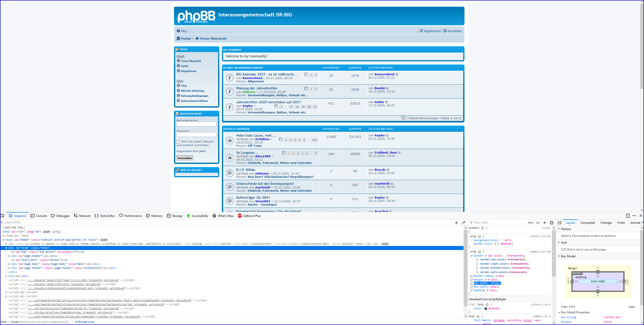This screenshot has width=644, height=325.
Task: Open Responsive Design Mode icon
Action: pos(627,216)
